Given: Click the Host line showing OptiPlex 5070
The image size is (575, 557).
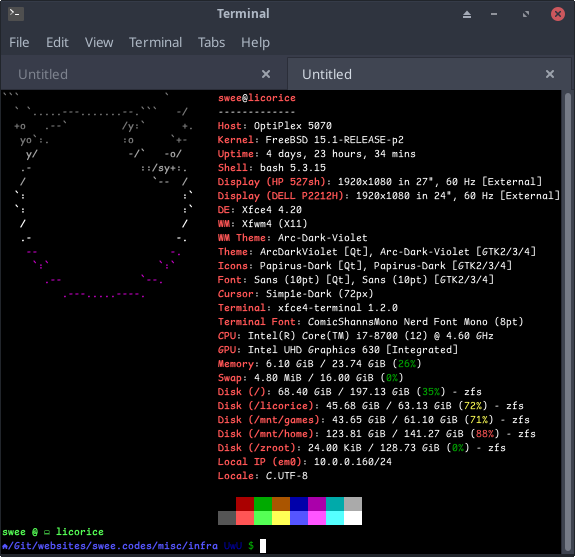Looking at the screenshot, I should pos(275,126).
